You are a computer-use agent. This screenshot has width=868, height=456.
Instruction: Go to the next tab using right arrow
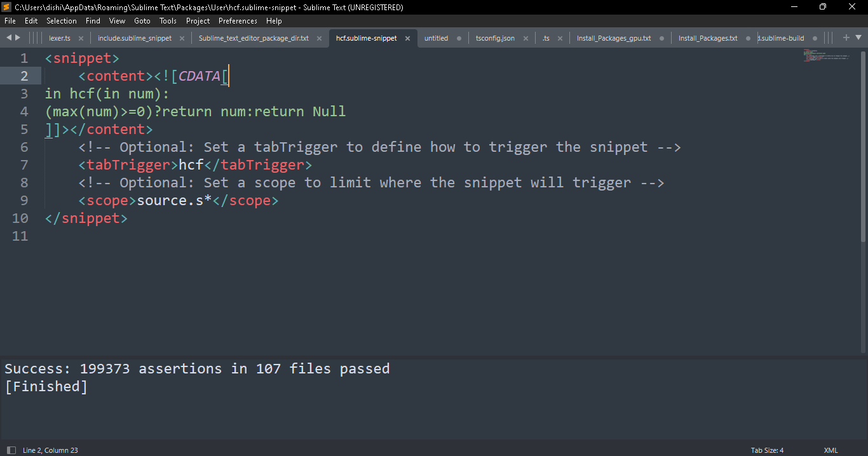coord(17,37)
